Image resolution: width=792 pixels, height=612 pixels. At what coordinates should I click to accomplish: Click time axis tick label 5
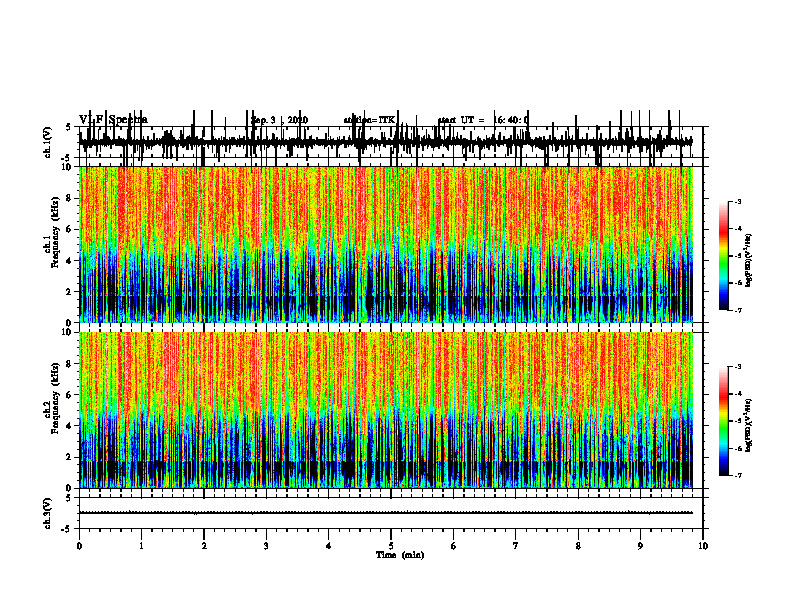pos(391,546)
